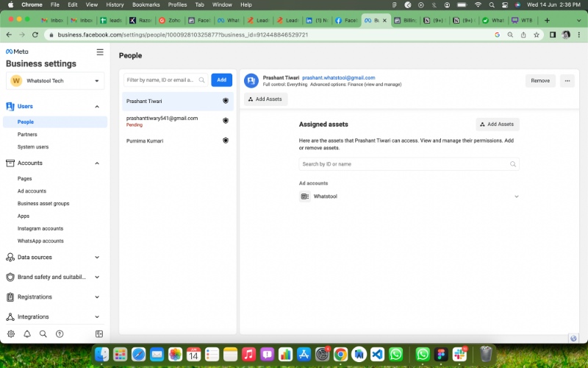Click the panel layout icon in sidebar footer
588x368 pixels.
(x=99, y=333)
